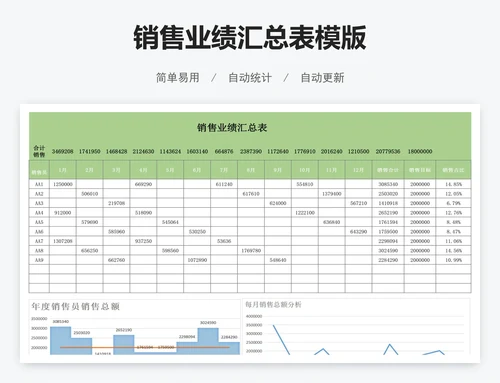Screen dimensions: 500x383
Task: Click chart title 每月销售总额分析
Action: pos(273,304)
